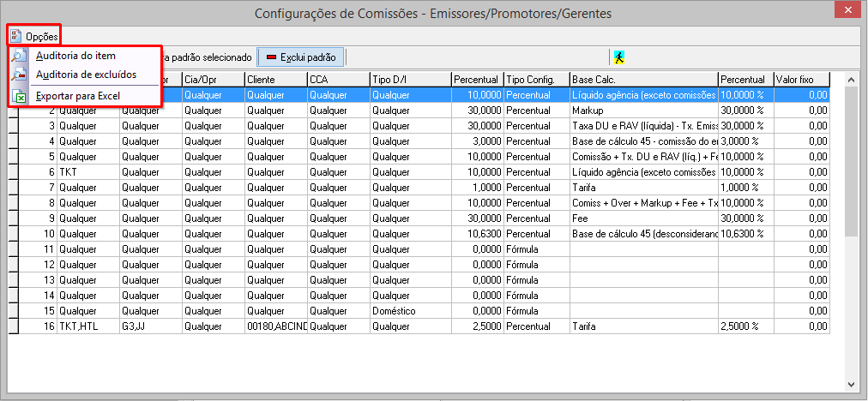Viewport: 868px width, 401px height.
Task: Click the Taxa DU e RAV (líquida) cell
Action: [644, 126]
